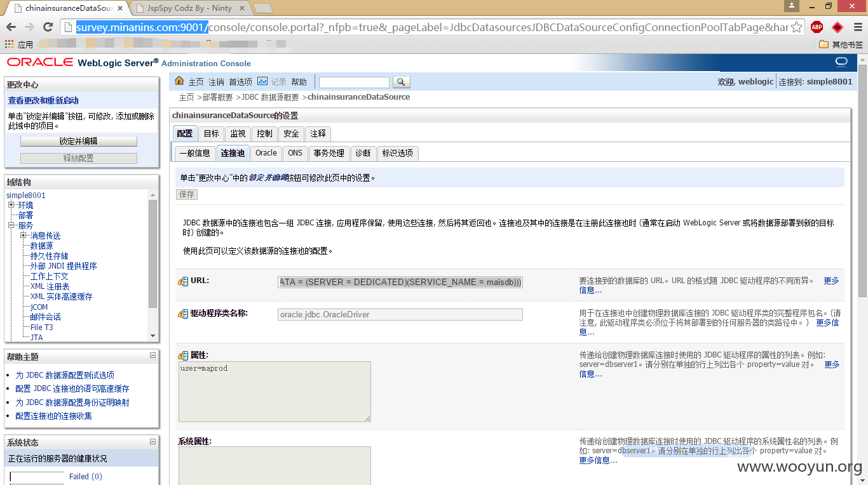Open the Adblock Plus extension icon
The image size is (868, 485).
[x=817, y=27]
